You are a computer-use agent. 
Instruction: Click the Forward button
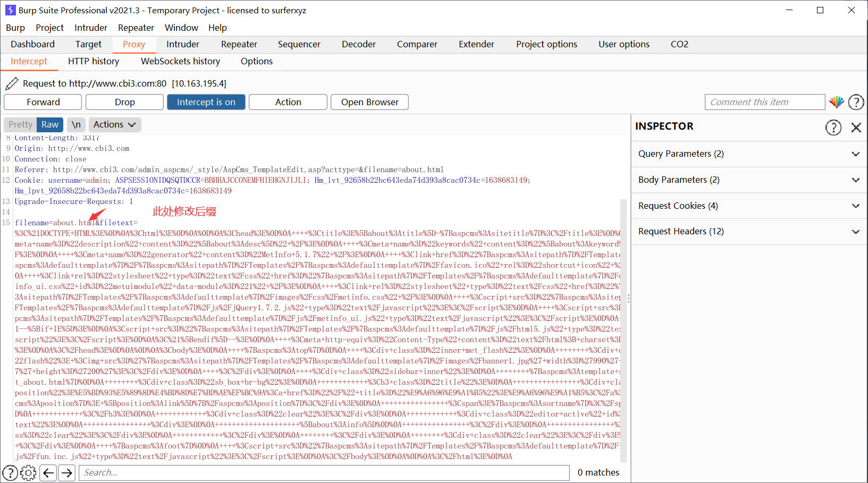tap(43, 102)
